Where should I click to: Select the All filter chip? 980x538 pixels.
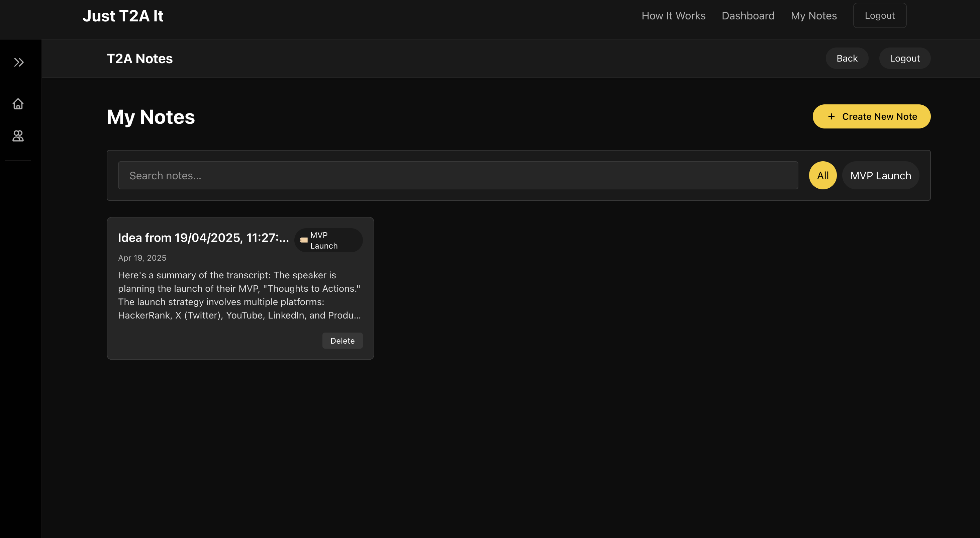tap(822, 175)
